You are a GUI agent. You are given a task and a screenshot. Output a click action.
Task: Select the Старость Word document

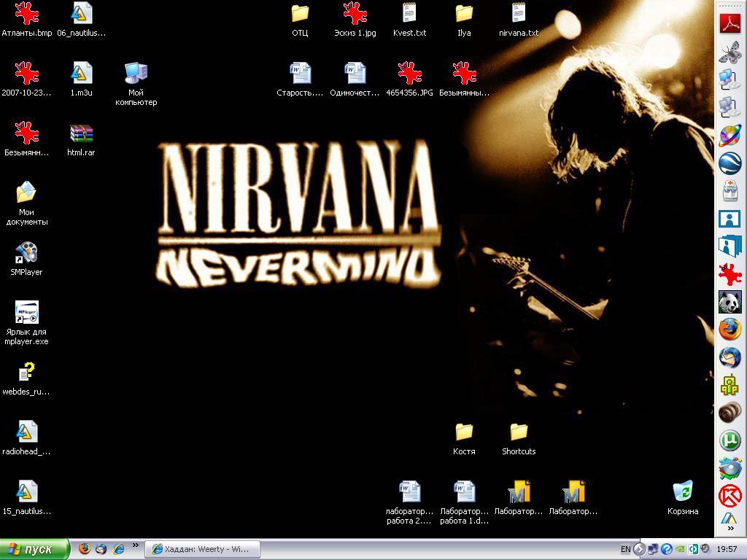pyautogui.click(x=300, y=79)
